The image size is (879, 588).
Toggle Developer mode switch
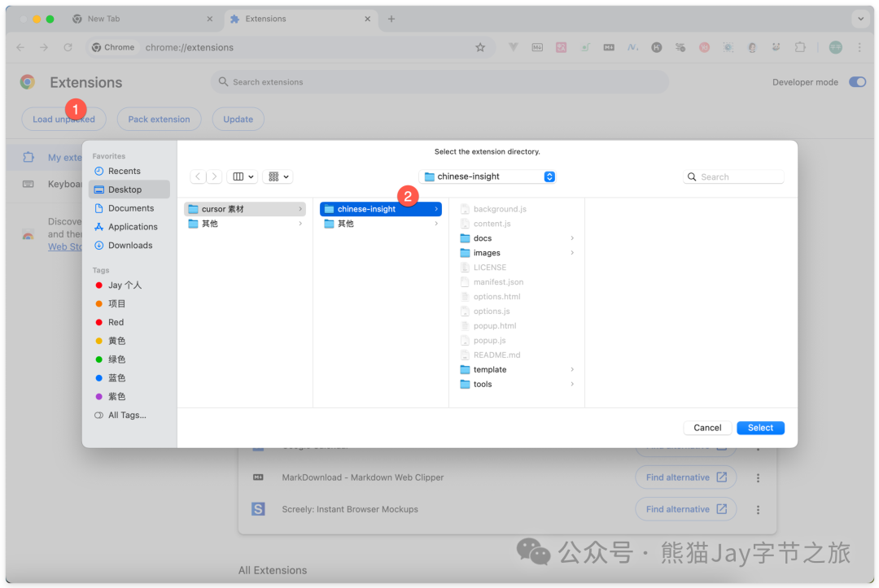coord(857,82)
